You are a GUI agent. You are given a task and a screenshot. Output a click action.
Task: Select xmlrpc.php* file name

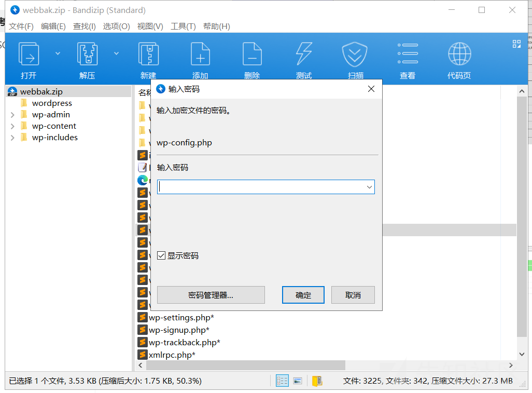click(172, 355)
